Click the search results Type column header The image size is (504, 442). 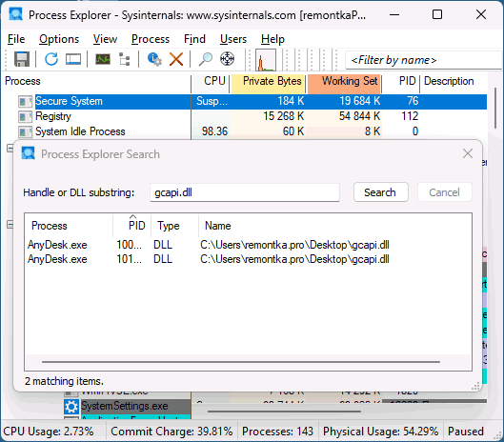(x=174, y=226)
